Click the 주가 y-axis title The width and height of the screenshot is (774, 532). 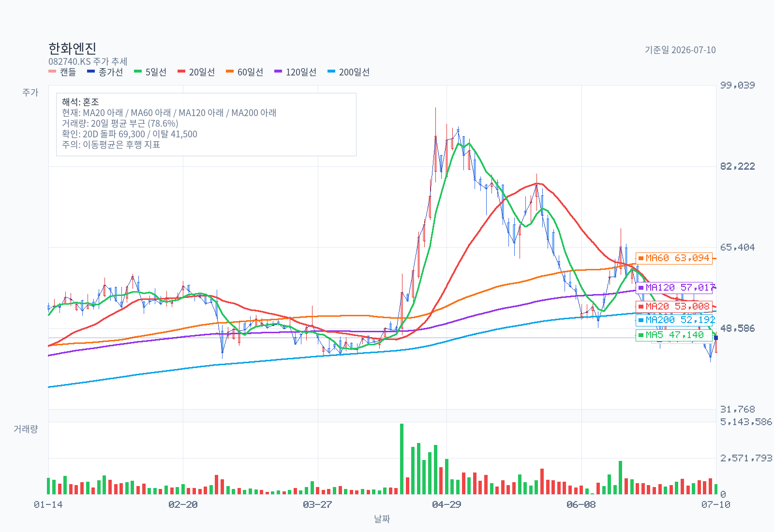pos(30,92)
